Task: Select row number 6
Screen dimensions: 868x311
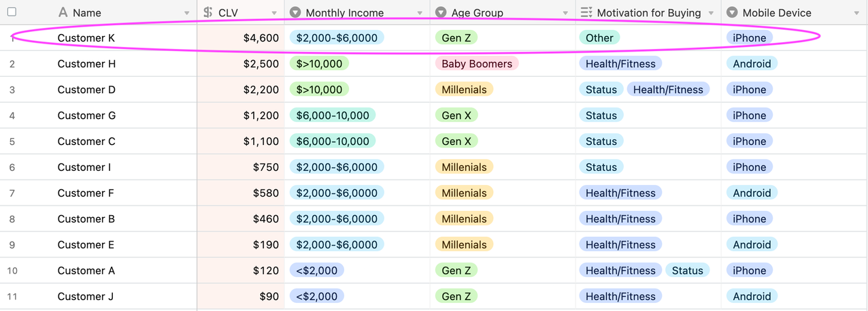Action: (x=12, y=167)
